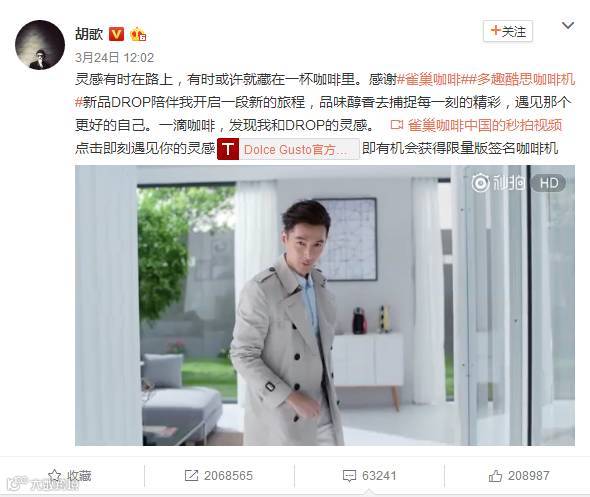Image resolution: width=590 pixels, height=497 pixels.
Task: Open the 胡歌 username link
Action: pyautogui.click(x=89, y=34)
